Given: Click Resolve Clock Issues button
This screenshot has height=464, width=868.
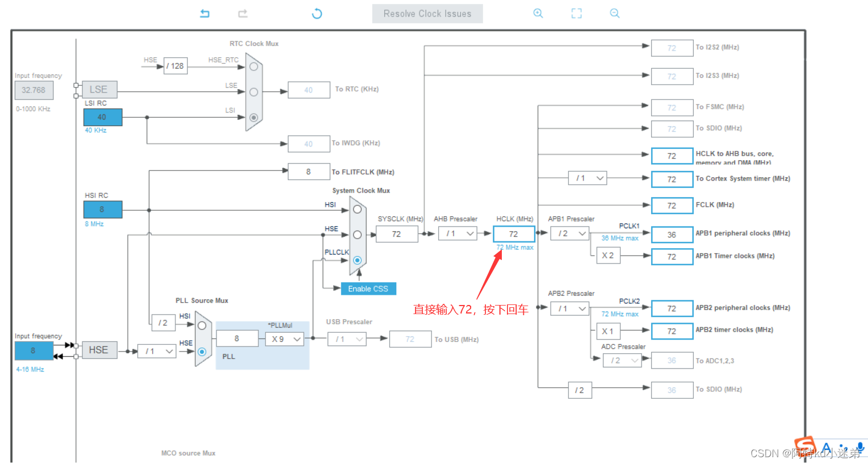Looking at the screenshot, I should pos(427,14).
